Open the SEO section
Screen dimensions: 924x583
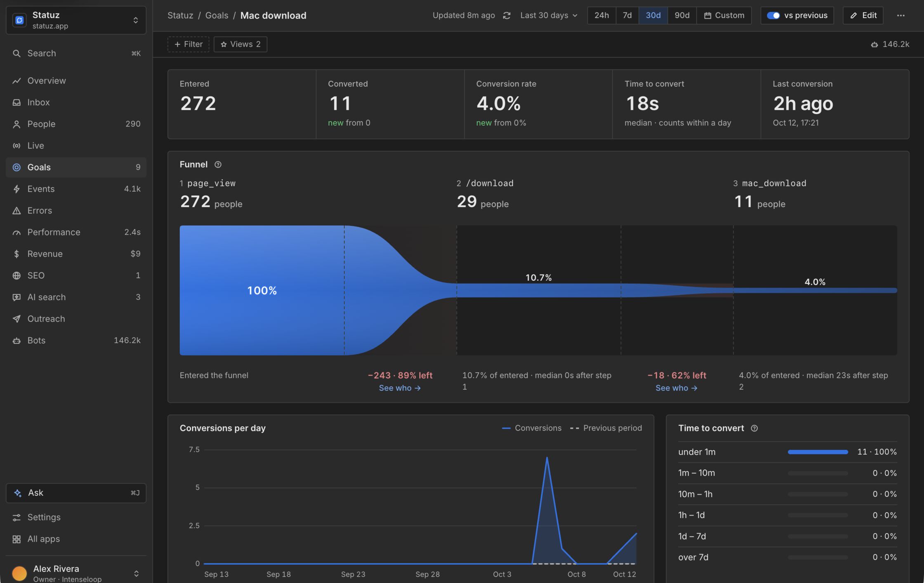76,275
